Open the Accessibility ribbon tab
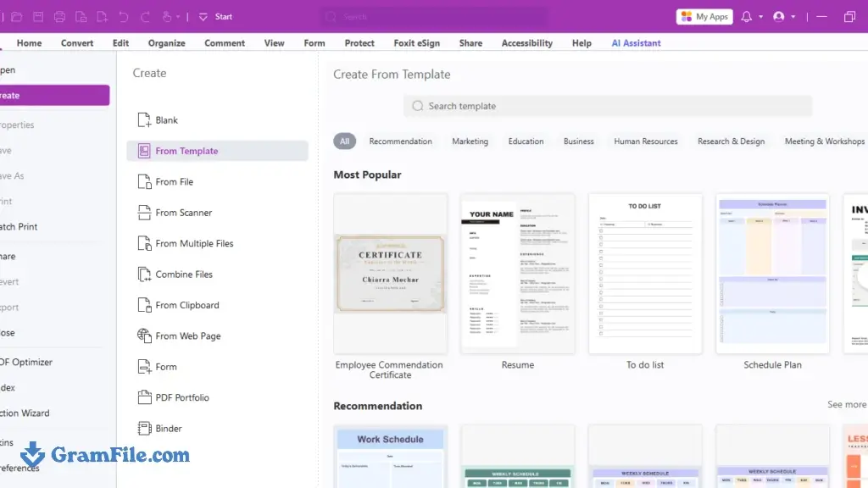The image size is (868, 488). click(527, 43)
